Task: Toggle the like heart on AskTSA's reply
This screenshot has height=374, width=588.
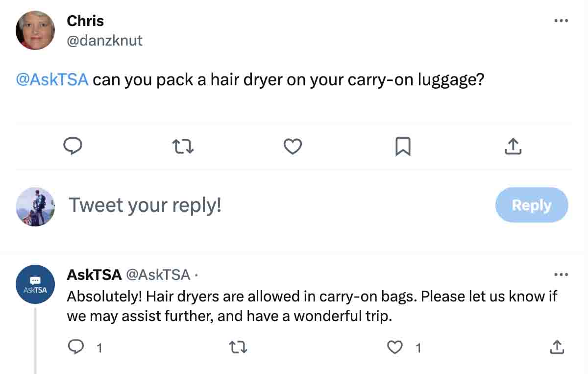Action: point(394,348)
